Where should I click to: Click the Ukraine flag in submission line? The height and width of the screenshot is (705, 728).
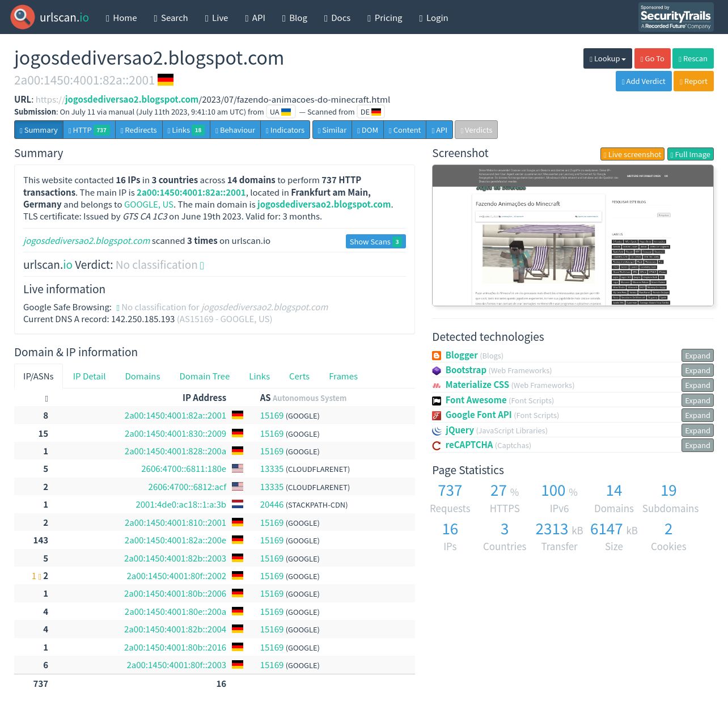click(x=286, y=112)
